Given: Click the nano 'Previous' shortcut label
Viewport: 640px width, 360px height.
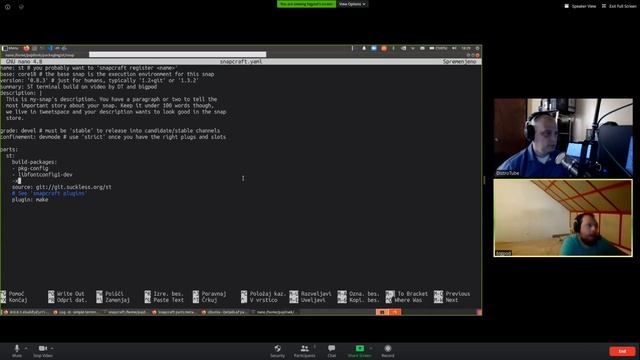Looking at the screenshot, I should point(458,294).
